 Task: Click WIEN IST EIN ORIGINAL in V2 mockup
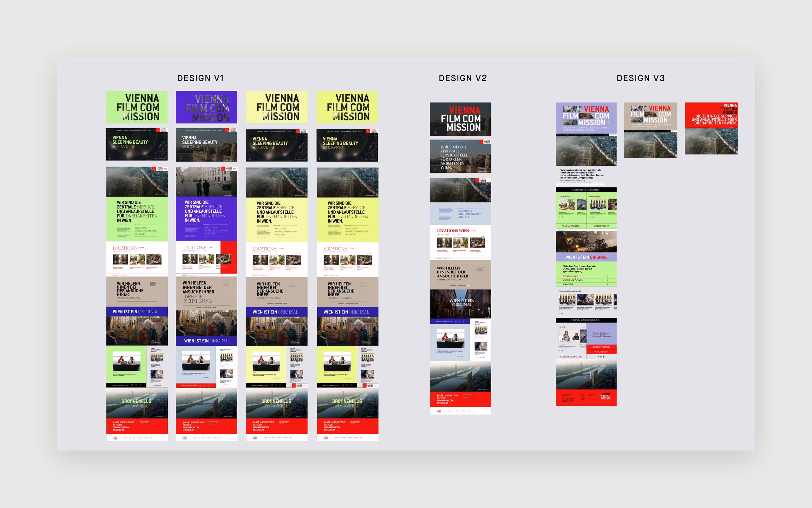[462, 302]
